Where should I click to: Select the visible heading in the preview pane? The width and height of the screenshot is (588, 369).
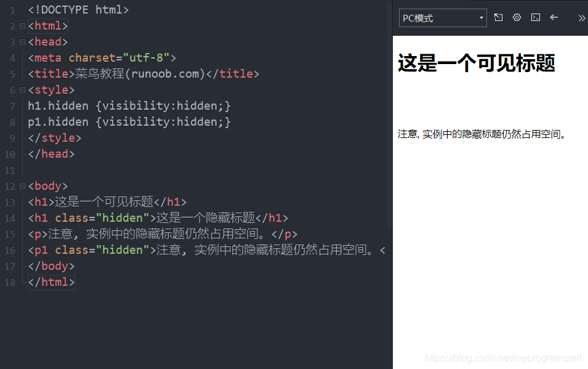point(477,63)
